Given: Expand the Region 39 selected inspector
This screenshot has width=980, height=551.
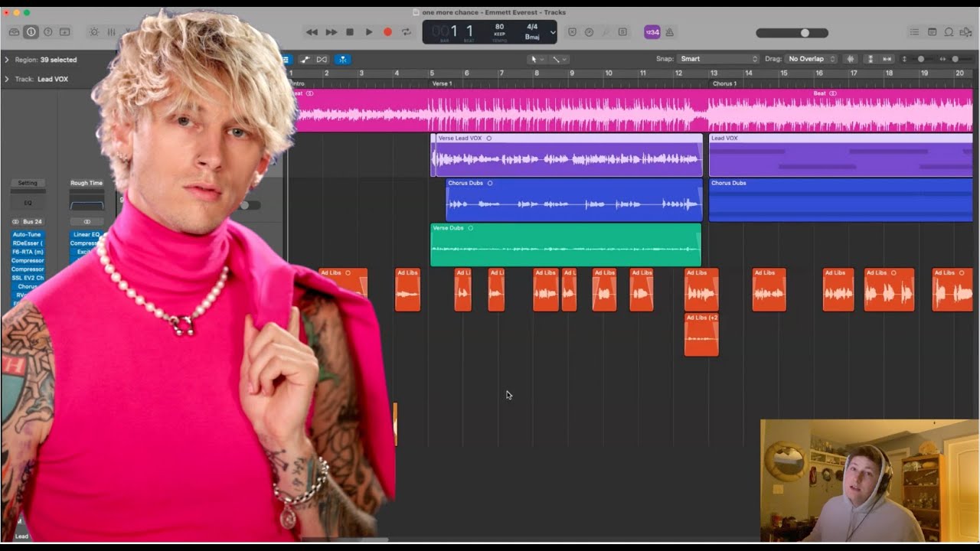Looking at the screenshot, I should (x=7, y=60).
